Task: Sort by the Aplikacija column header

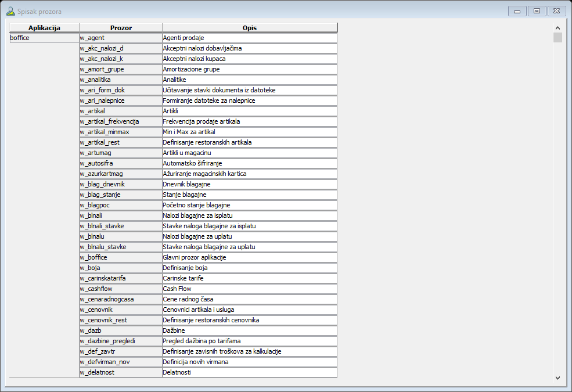Action: coord(44,28)
